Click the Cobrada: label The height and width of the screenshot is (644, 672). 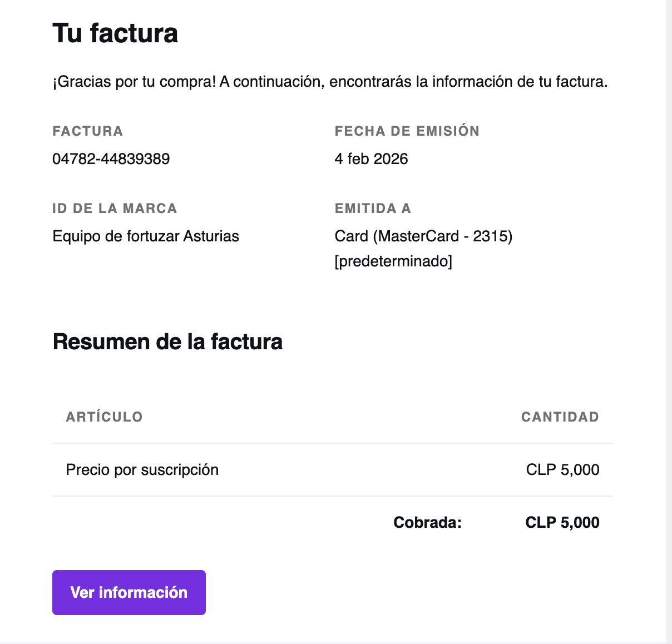point(427,523)
